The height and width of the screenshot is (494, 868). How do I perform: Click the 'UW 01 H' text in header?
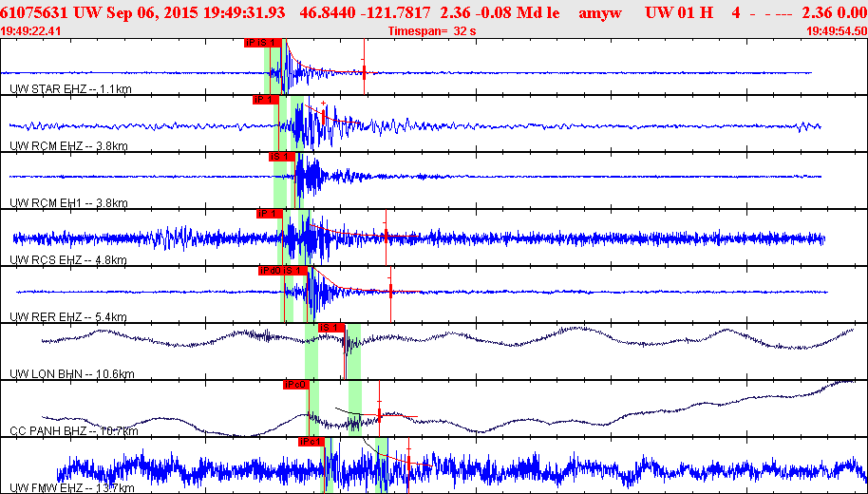click(x=679, y=12)
